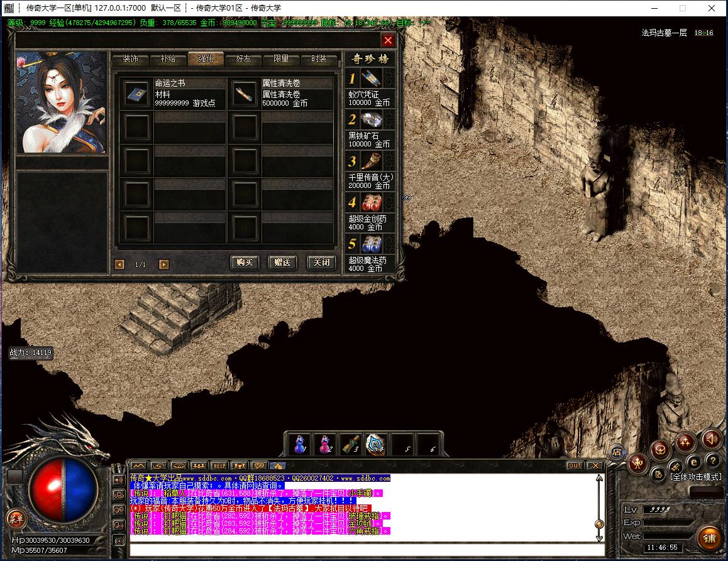Screen dimensions: 728x561
Task: Switch to the 补给 tab
Action: coord(168,59)
